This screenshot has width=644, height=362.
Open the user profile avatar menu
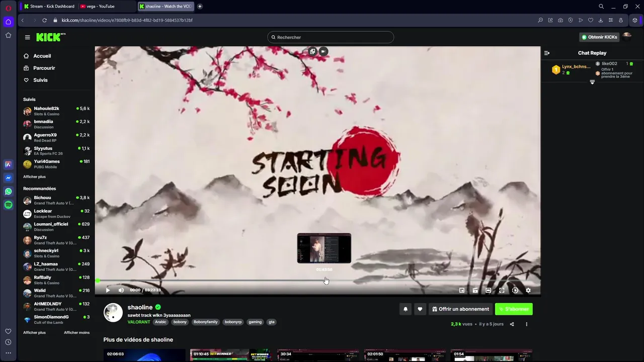tap(627, 37)
